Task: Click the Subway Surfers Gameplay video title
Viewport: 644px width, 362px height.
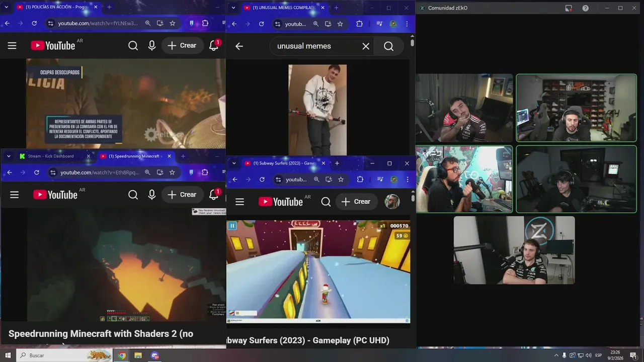Action: pos(308,340)
